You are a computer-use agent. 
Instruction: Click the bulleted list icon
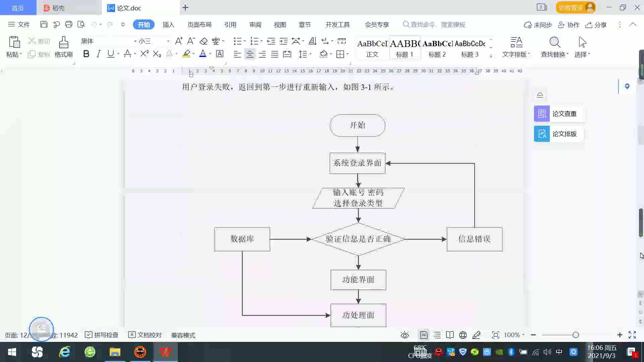point(237,41)
